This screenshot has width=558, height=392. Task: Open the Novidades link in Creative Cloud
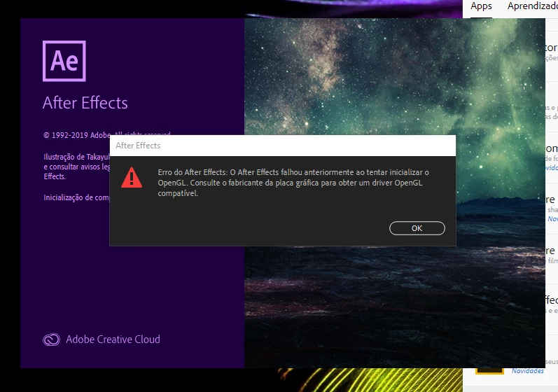click(528, 371)
